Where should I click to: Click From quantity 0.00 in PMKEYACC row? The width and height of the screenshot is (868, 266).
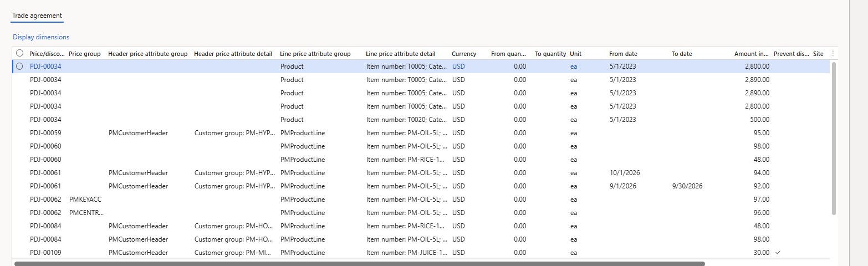click(x=520, y=199)
